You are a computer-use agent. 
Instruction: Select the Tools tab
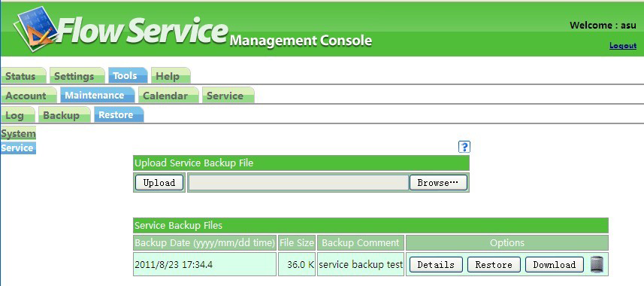click(x=127, y=76)
